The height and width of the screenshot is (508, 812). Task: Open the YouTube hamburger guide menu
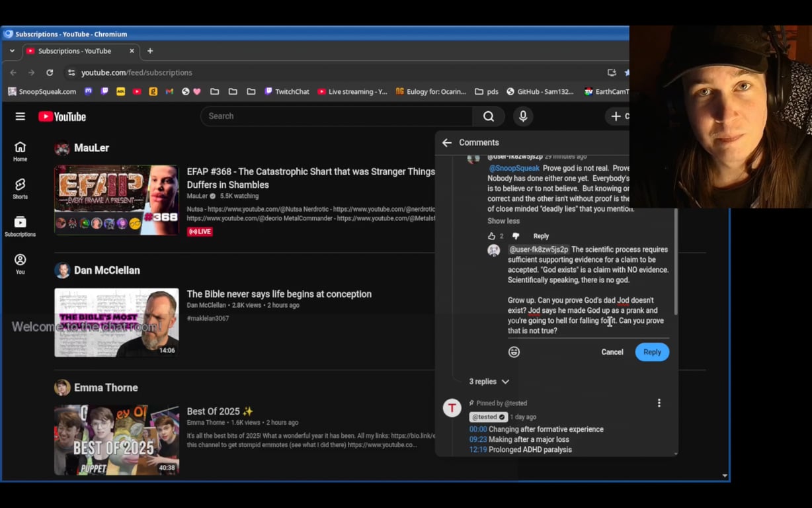(20, 116)
